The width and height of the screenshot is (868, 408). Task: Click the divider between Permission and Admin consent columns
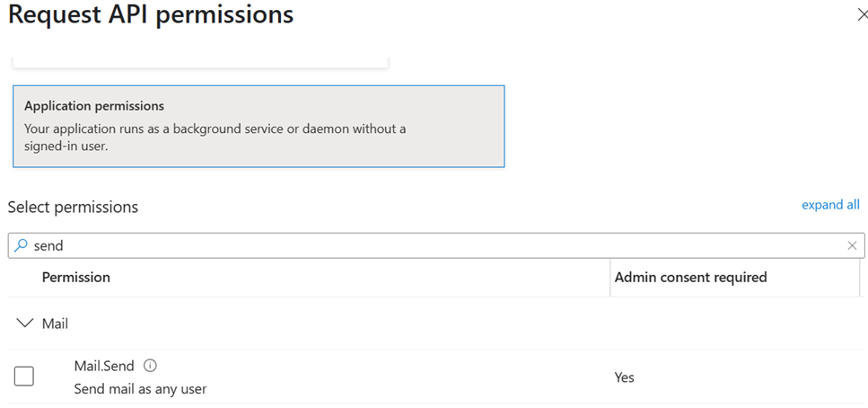(609, 278)
